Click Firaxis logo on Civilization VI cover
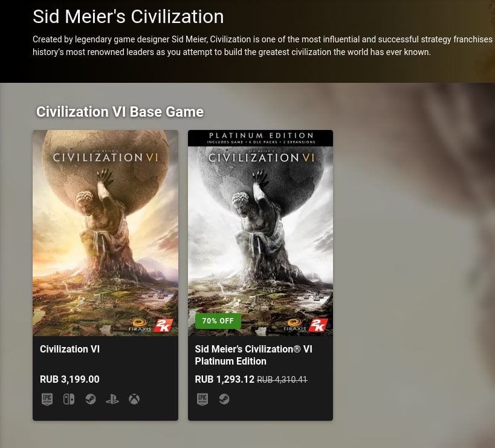Image resolution: width=495 pixels, height=448 pixels. click(x=140, y=325)
